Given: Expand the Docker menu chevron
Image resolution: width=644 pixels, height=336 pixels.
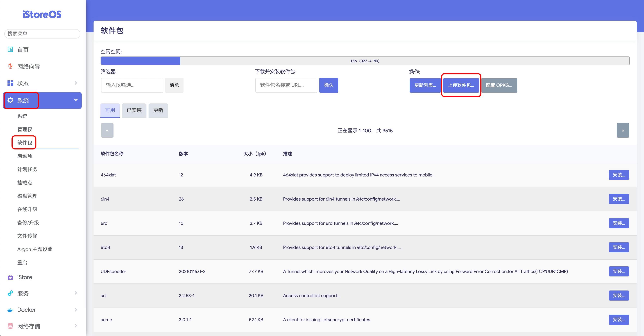Looking at the screenshot, I should 76,310.
